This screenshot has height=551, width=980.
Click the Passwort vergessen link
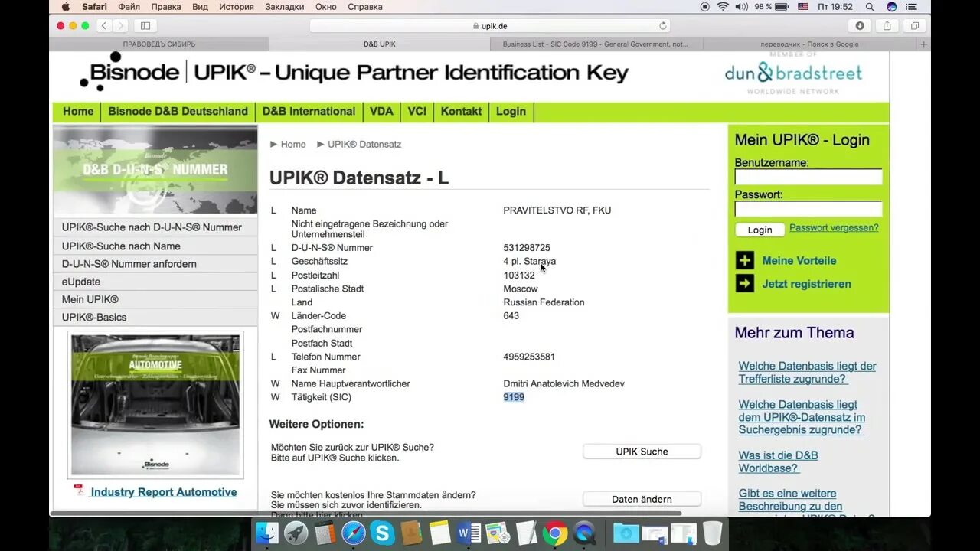[x=834, y=228]
